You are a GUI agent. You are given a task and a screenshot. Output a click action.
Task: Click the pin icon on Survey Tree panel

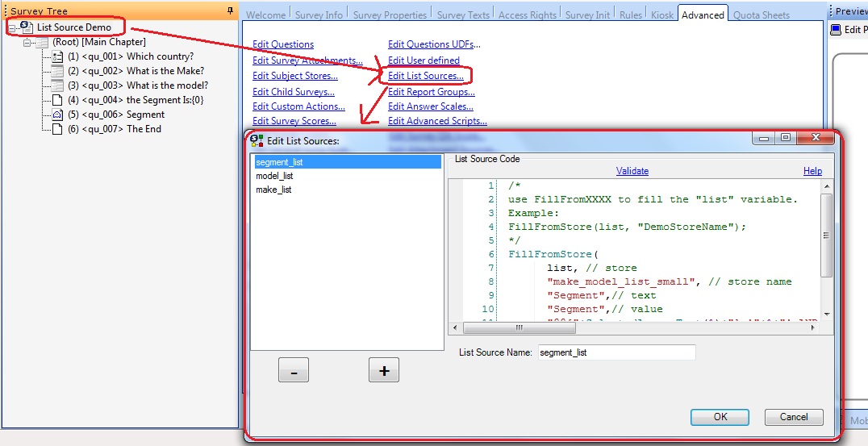click(230, 10)
